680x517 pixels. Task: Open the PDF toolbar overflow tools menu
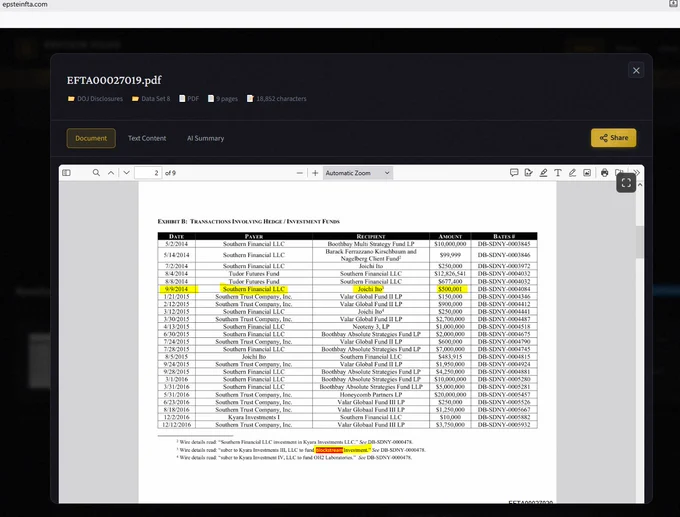pyautogui.click(x=637, y=172)
